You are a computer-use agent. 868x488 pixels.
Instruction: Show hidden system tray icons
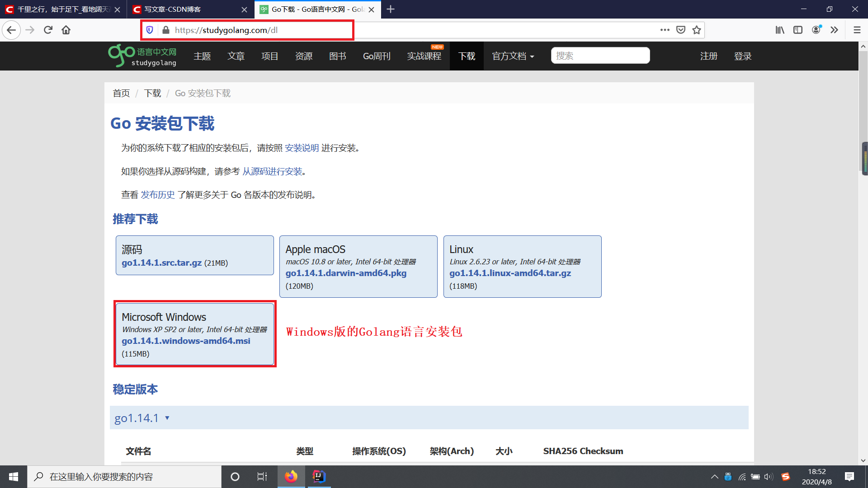tap(714, 477)
